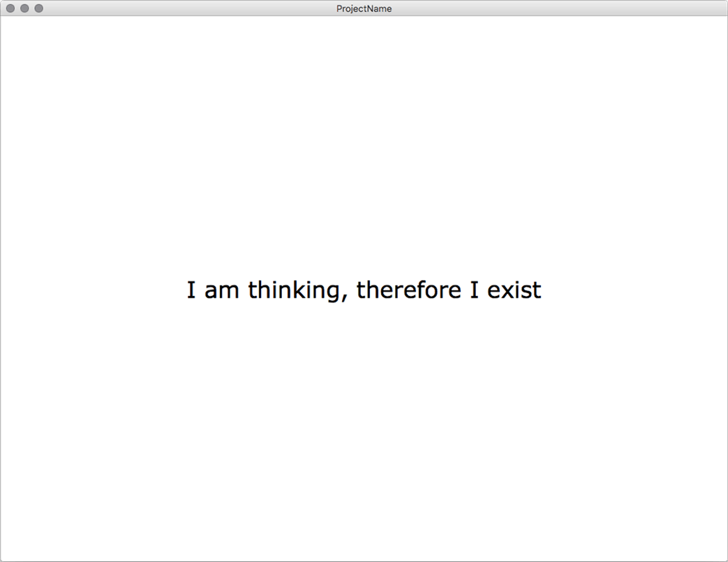728x562 pixels.
Task: Close the ProjectName window
Action: [10, 8]
